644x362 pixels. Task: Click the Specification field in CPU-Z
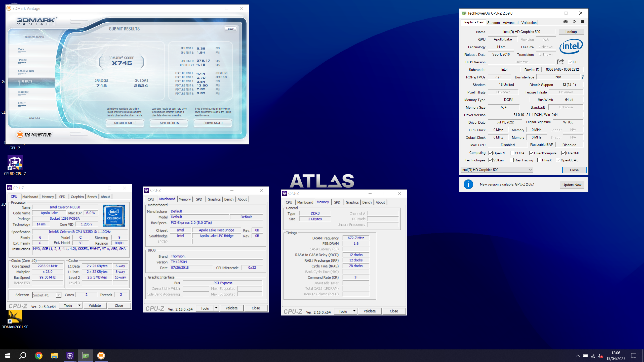tap(80, 232)
